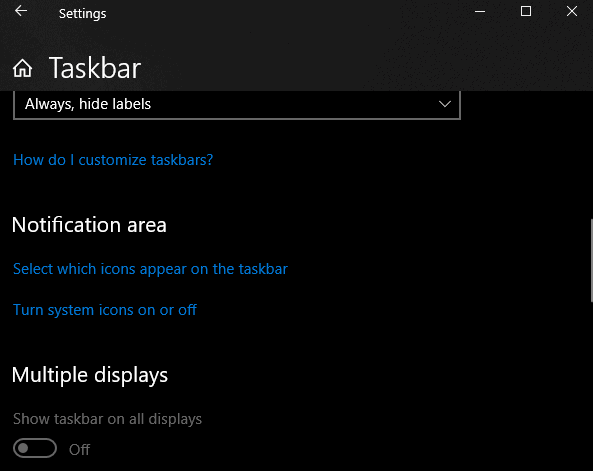The image size is (593, 471).
Task: Open 'Turn system icons on or off' link
Action: [x=105, y=310]
